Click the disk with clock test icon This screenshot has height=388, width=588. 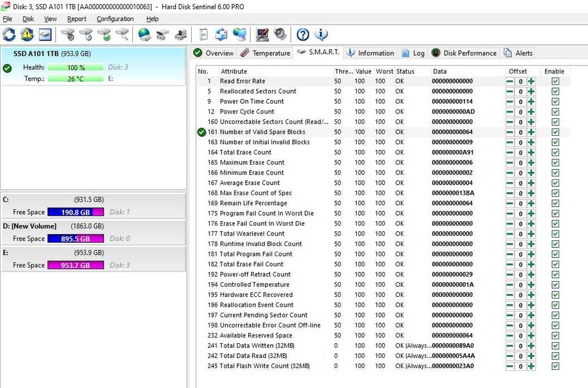pyautogui.click(x=86, y=35)
